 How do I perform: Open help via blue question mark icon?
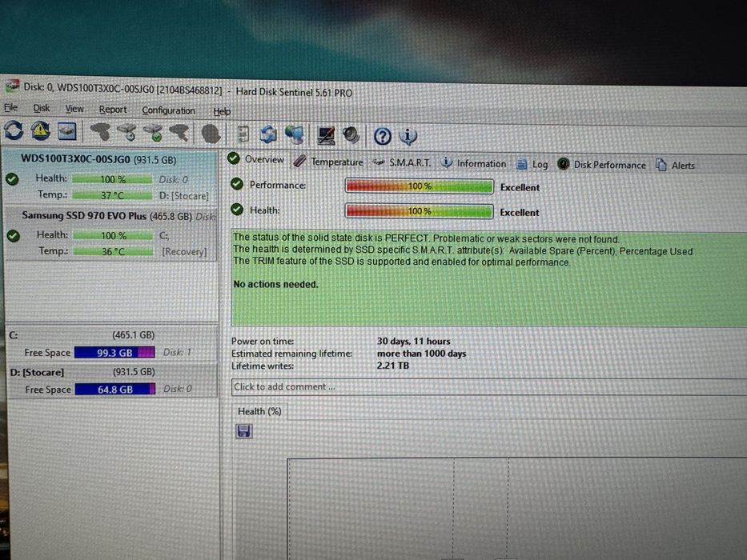[383, 137]
